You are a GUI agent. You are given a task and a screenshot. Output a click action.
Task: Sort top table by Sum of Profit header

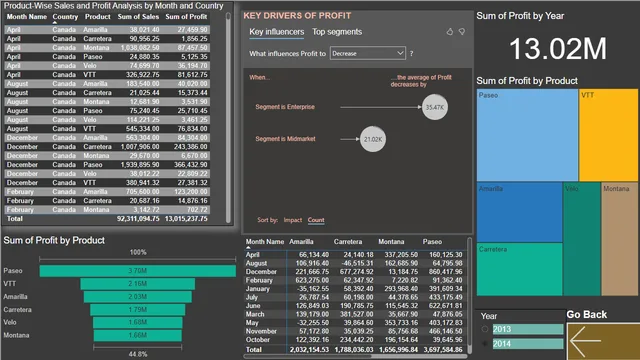tap(186, 17)
